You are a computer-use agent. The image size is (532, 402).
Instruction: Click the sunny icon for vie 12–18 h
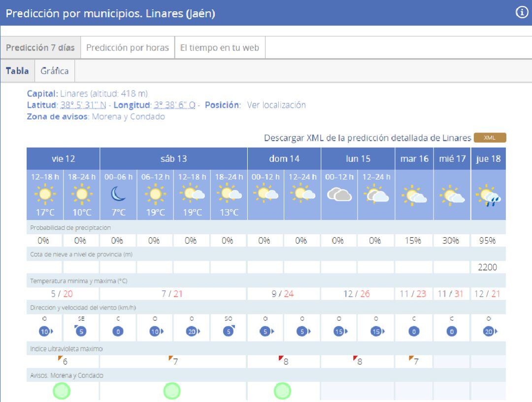[x=44, y=194]
